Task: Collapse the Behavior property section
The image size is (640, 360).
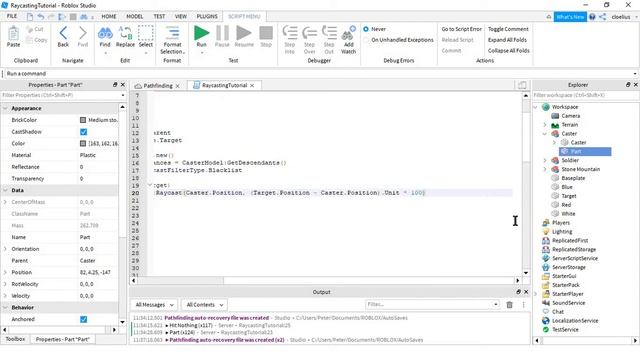Action: 5,307
